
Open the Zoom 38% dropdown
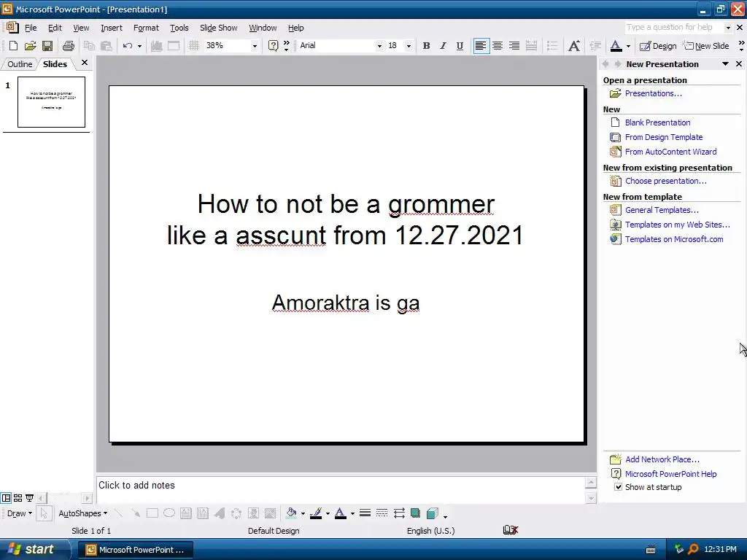point(255,46)
